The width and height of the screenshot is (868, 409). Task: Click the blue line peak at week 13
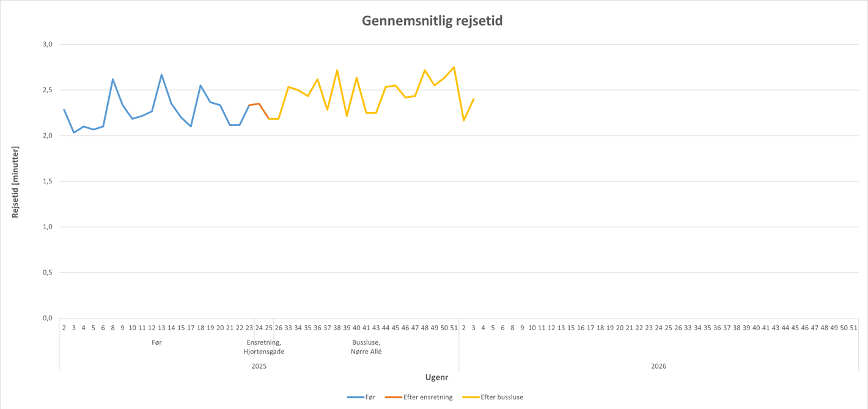pyautogui.click(x=161, y=75)
